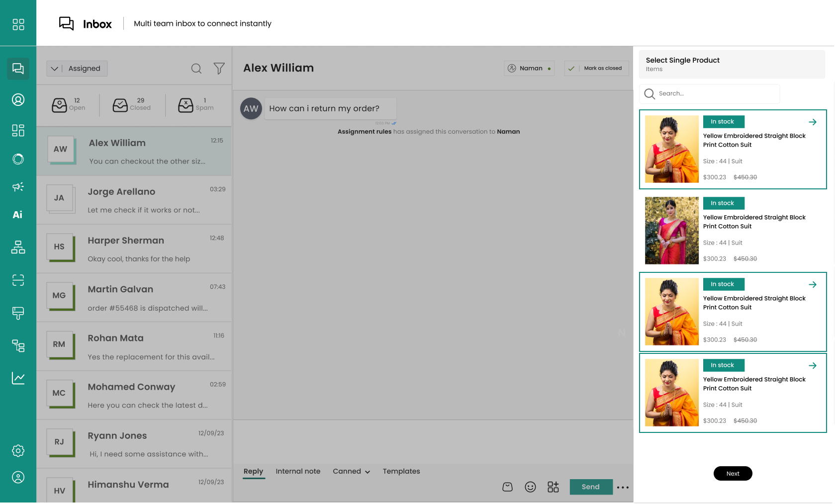835x504 pixels.
Task: Open the Naman assignee selector
Action: point(529,68)
